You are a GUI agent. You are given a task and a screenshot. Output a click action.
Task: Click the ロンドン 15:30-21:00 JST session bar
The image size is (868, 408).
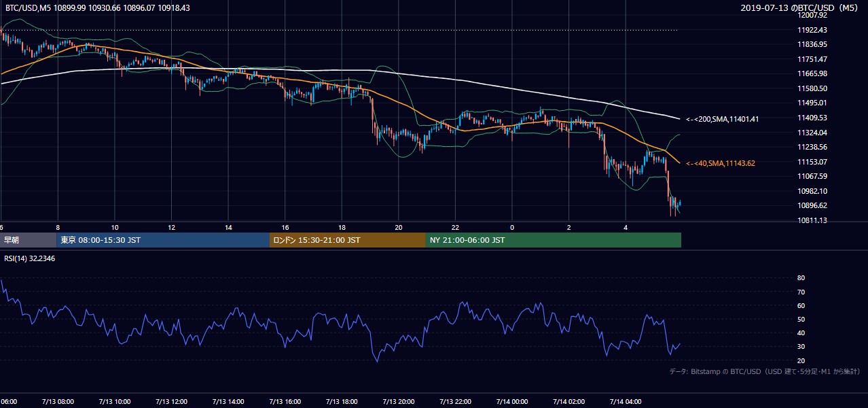[348, 240]
